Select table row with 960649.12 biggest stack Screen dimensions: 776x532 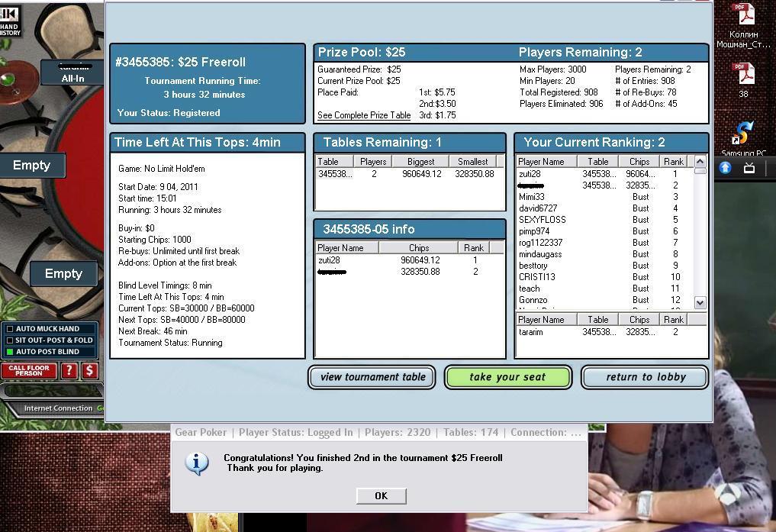[410, 174]
